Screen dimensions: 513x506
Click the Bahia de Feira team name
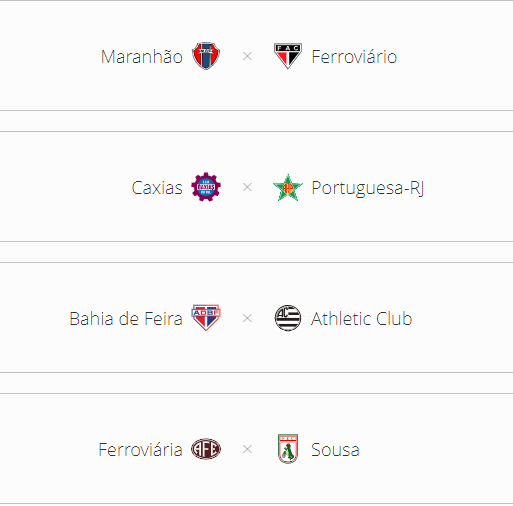tap(126, 318)
